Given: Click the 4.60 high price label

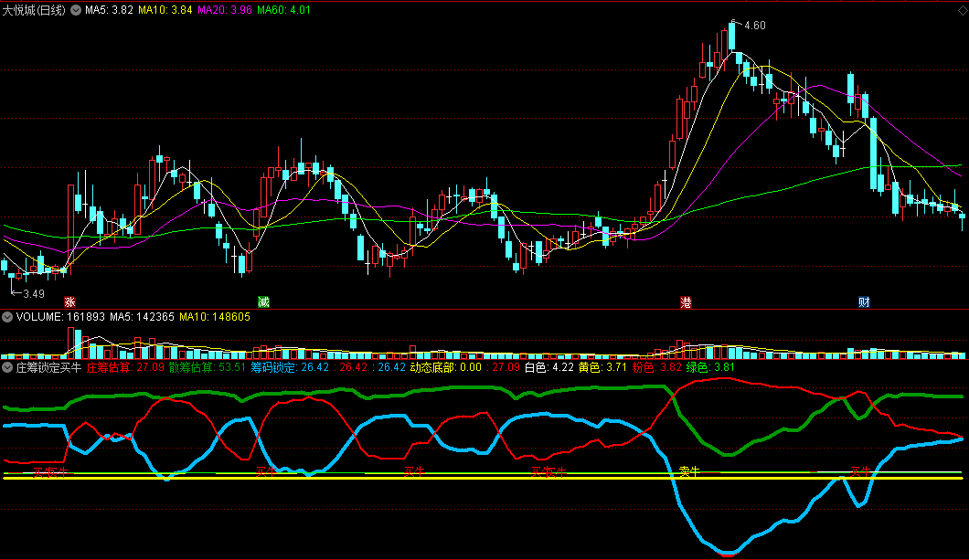Looking at the screenshot, I should pyautogui.click(x=754, y=26).
